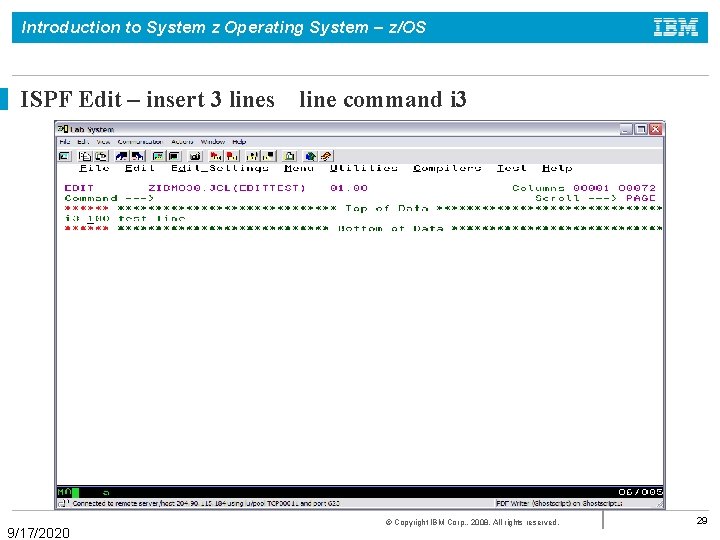The width and height of the screenshot is (720, 540).
Task: Select ISPF Help after Test
Action: (x=557, y=168)
